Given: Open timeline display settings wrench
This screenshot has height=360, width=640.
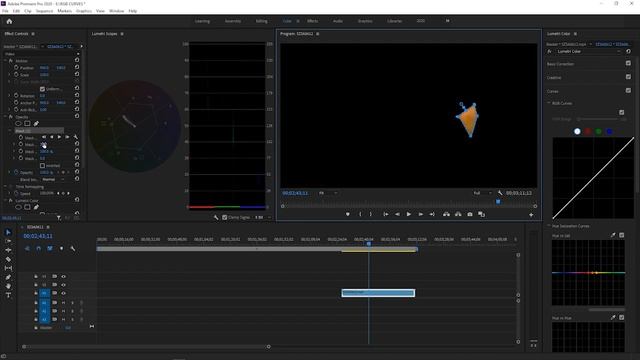Looking at the screenshot, I should pyautogui.click(x=73, y=248).
